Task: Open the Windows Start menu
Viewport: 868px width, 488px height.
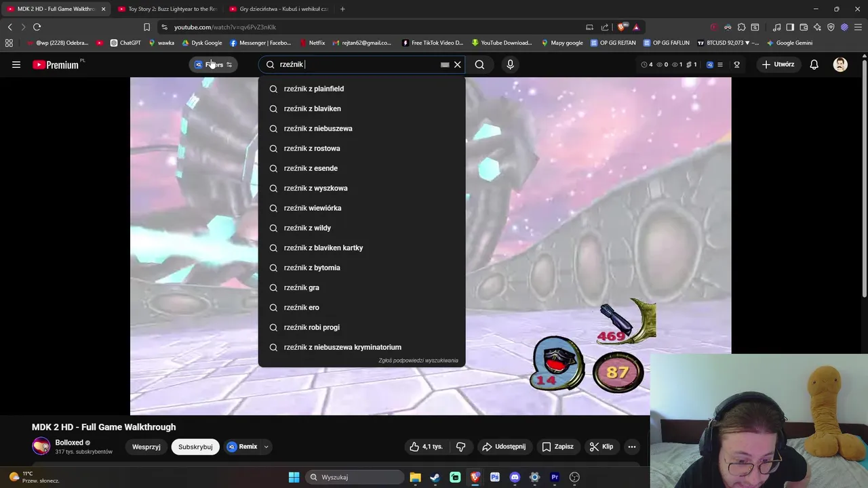Action: pyautogui.click(x=294, y=477)
